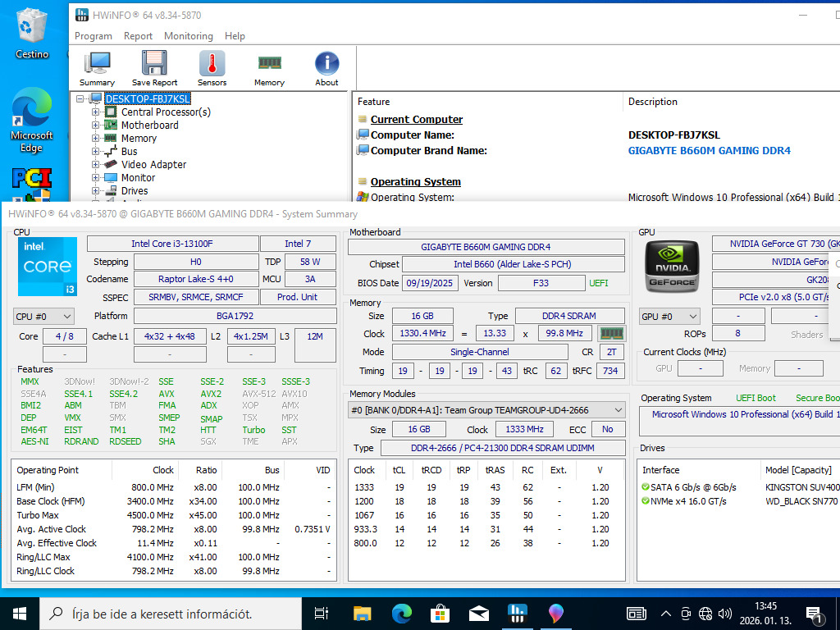Click the Single-Channel mode field

click(479, 352)
